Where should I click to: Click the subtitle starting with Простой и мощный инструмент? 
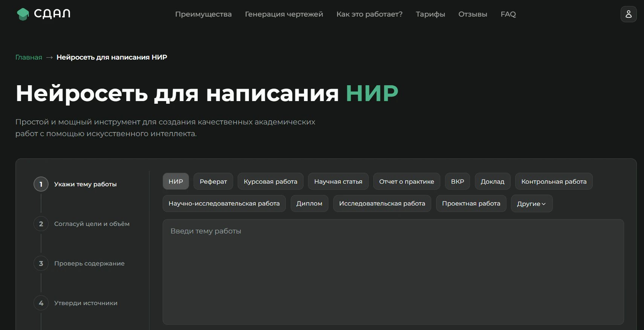(x=165, y=128)
